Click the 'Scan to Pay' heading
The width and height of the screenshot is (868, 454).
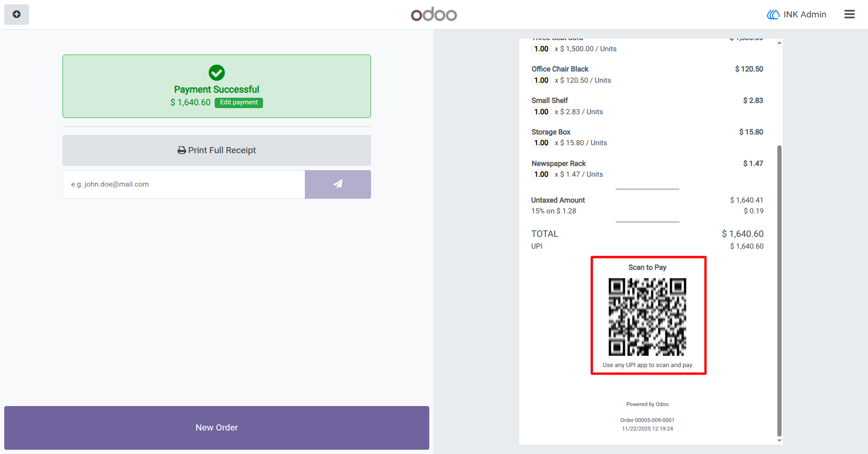click(x=647, y=267)
